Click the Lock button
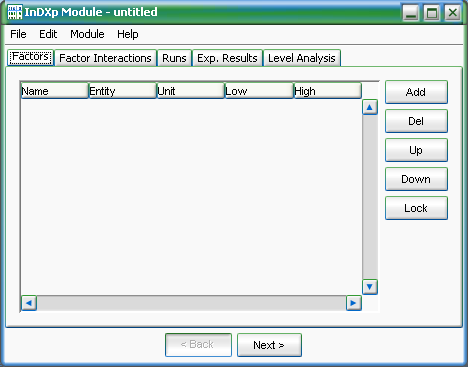The width and height of the screenshot is (468, 367). click(x=416, y=208)
